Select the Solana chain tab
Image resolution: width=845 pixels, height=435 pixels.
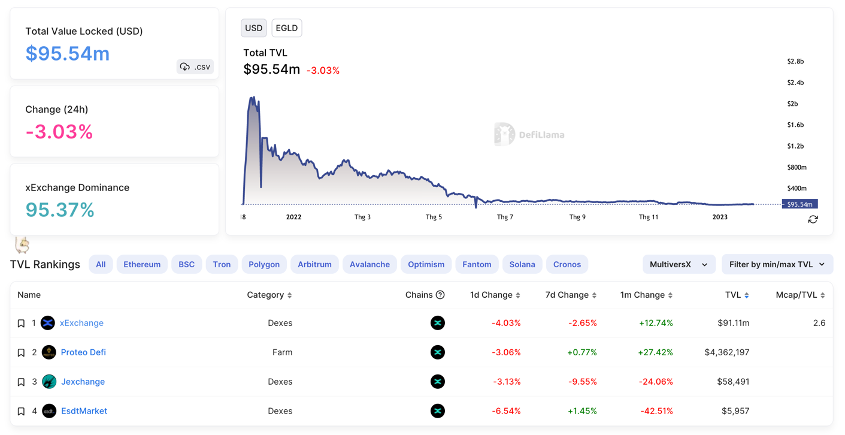point(522,264)
